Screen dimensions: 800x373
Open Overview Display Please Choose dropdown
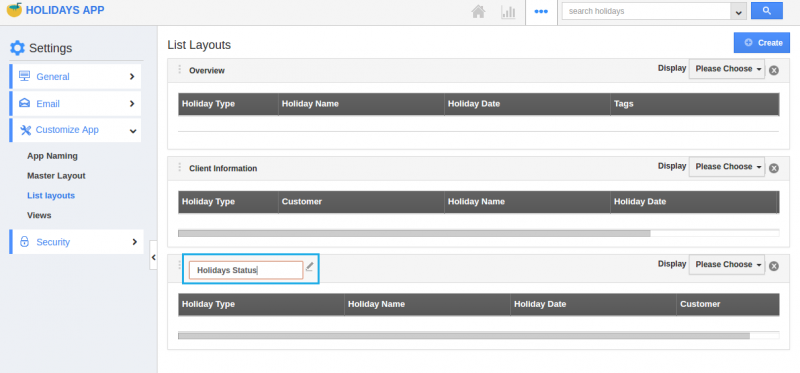pos(727,69)
